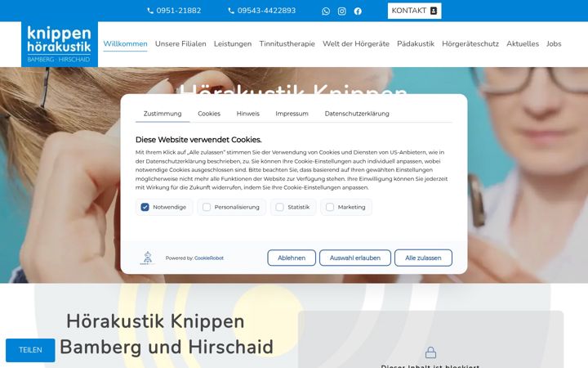This screenshot has height=368, width=588.
Task: Click the Ablehnen button
Action: point(292,258)
